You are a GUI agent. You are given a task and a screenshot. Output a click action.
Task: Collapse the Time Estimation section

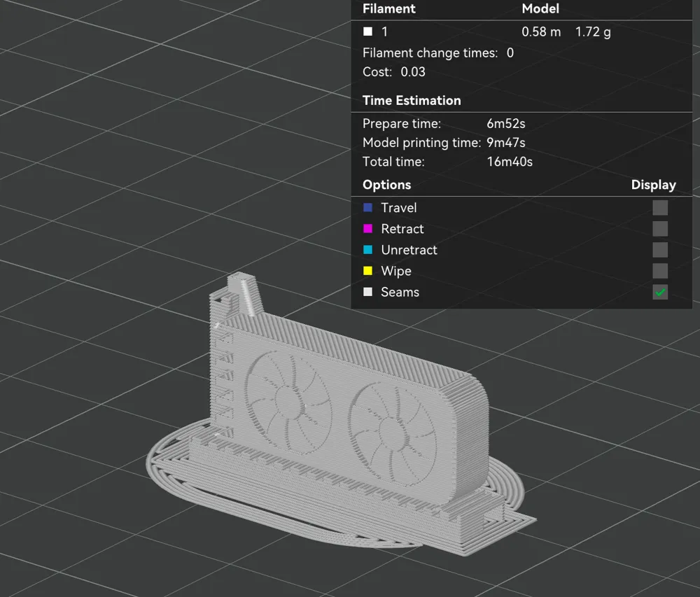[412, 100]
